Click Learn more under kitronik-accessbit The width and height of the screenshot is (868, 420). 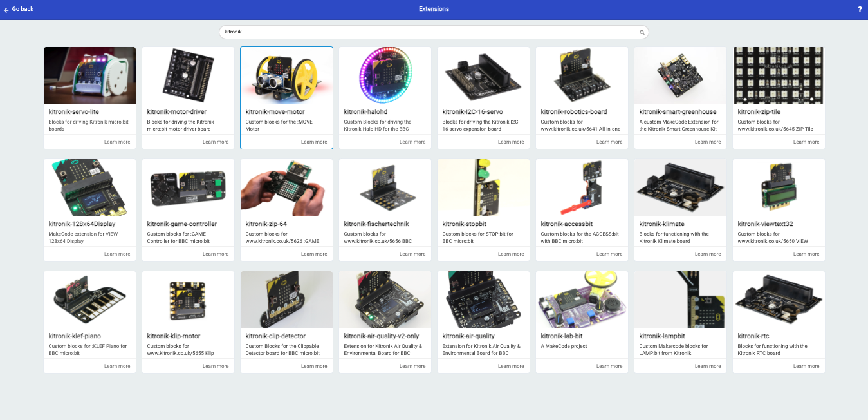(x=609, y=254)
